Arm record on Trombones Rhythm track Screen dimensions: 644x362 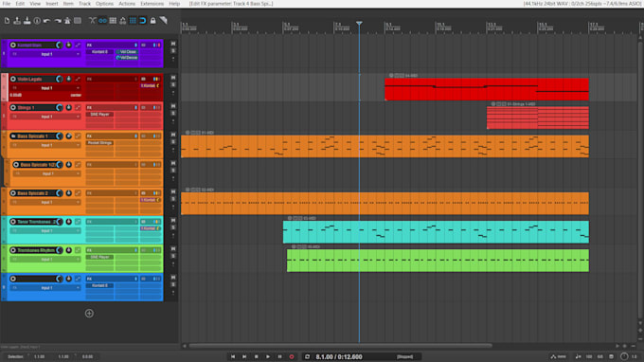(13, 250)
